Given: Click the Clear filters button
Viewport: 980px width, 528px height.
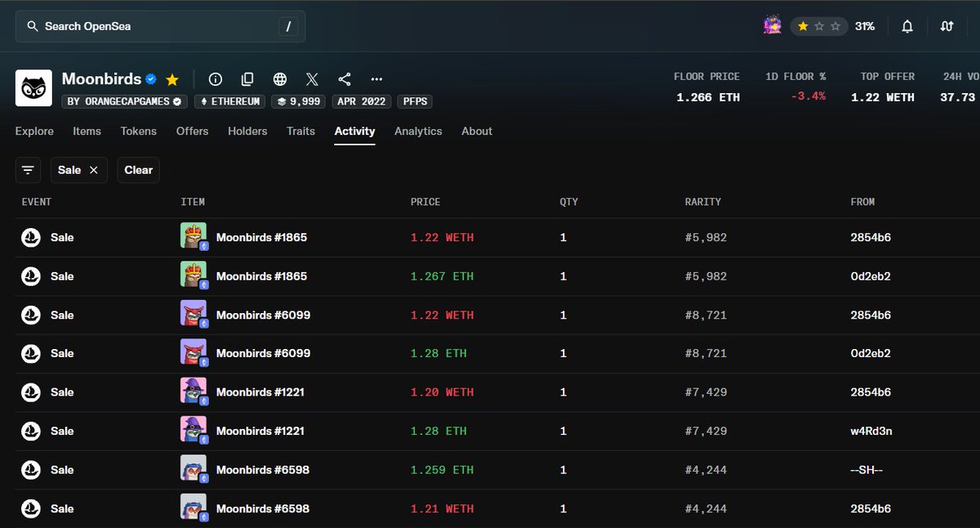Looking at the screenshot, I should pos(138,170).
